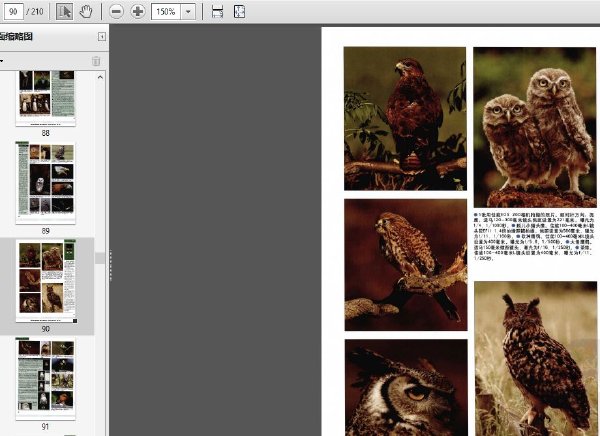Select page 90 thumbnail

46,281
